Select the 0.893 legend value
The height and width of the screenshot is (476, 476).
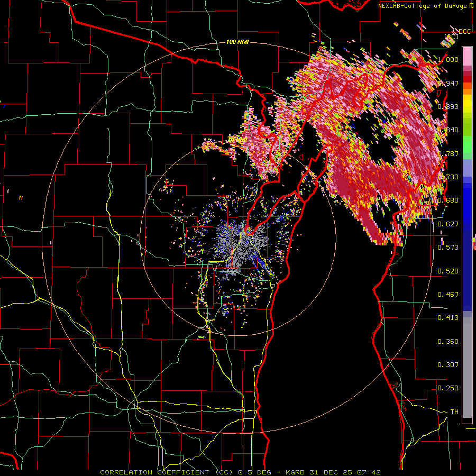point(448,106)
